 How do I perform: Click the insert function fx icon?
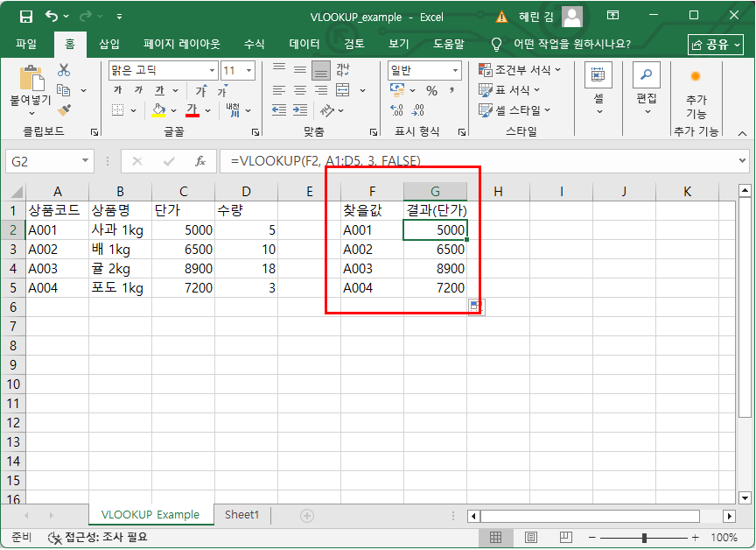[199, 161]
